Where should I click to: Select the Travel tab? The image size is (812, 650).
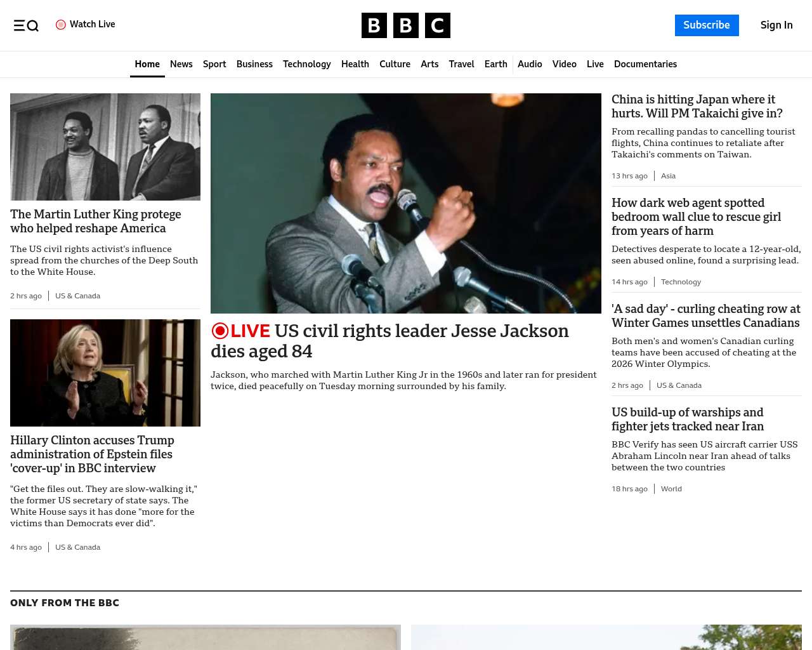pyautogui.click(x=461, y=64)
